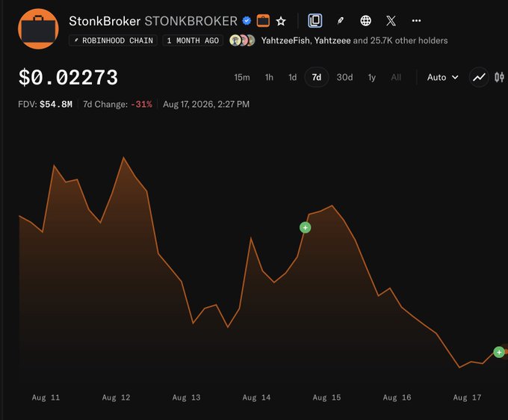The width and height of the screenshot is (508, 420).
Task: Open the Auto interval dropdown
Action: (442, 78)
